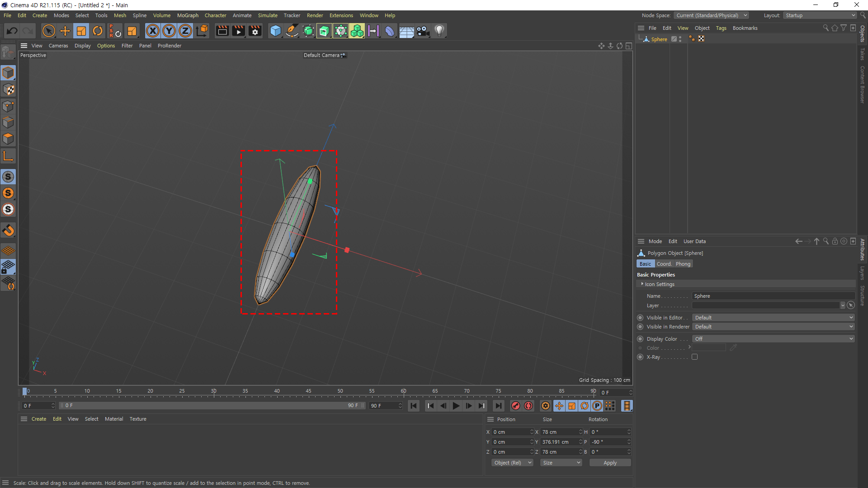The image size is (868, 488).
Task: Enable the X-Ray checkbox
Action: click(695, 357)
